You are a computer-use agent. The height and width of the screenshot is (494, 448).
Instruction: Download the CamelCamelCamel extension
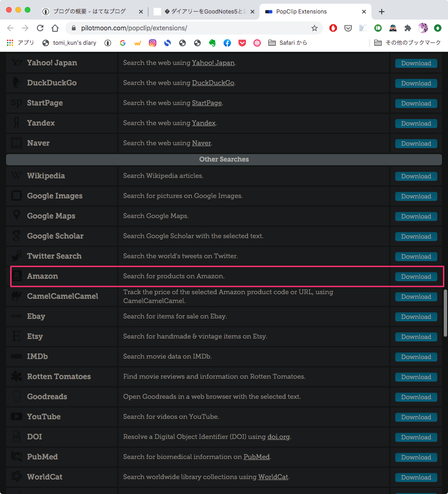click(x=416, y=297)
